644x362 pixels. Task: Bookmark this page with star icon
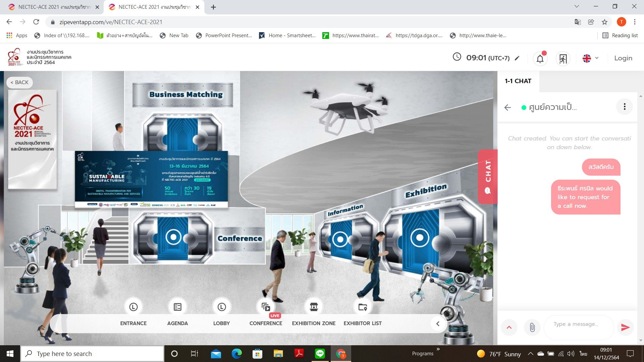click(604, 22)
